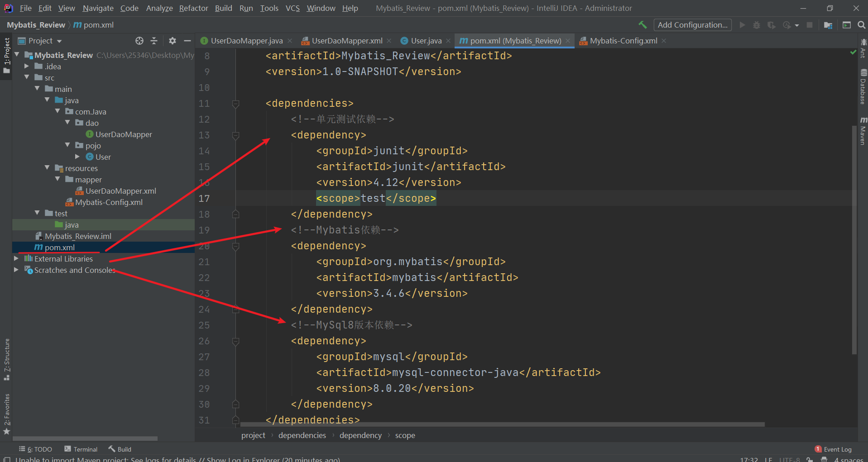Image resolution: width=868 pixels, height=462 pixels.
Task: Collapse the Mybatis_Review root folder
Action: coord(17,55)
